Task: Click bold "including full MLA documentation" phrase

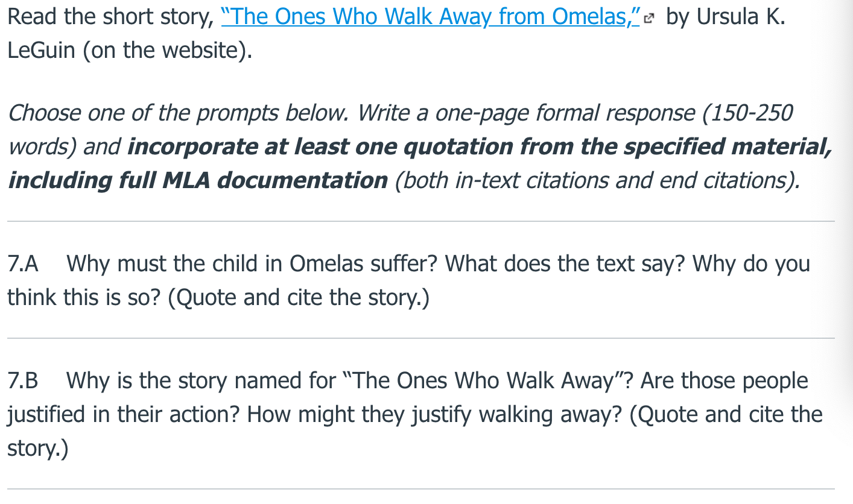Action: [198, 180]
